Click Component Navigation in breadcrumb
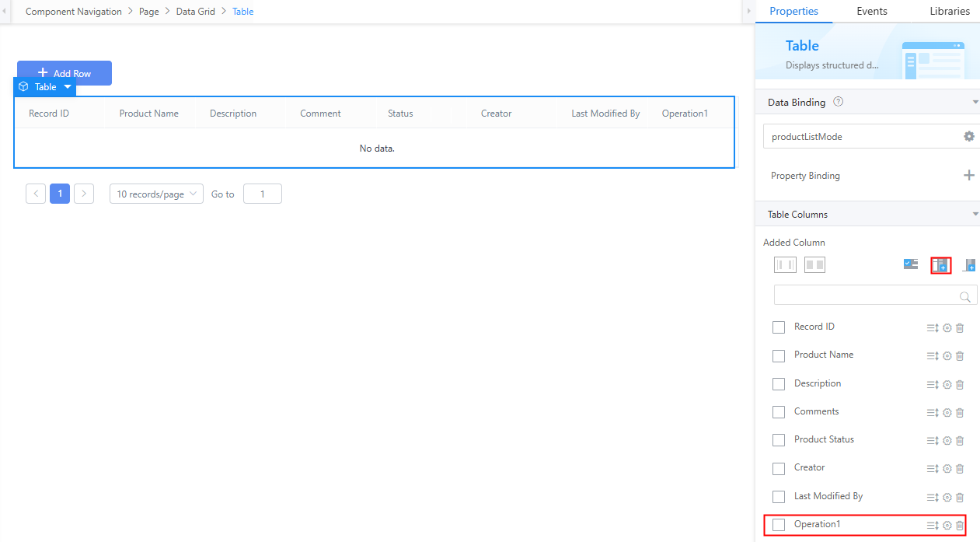The width and height of the screenshot is (980, 542). tap(74, 12)
